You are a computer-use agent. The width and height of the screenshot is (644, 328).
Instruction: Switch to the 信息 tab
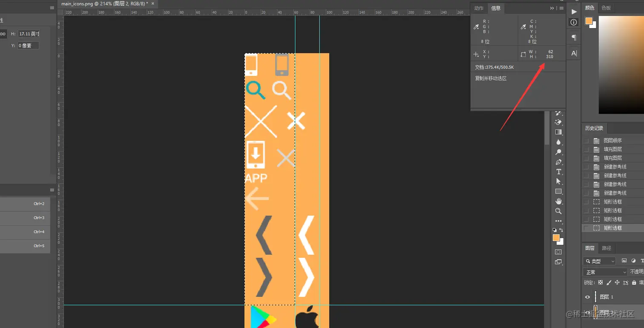coord(496,8)
